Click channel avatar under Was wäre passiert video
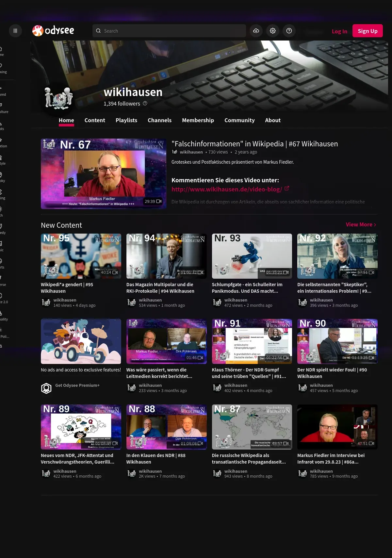392x558 pixels. [x=132, y=388]
